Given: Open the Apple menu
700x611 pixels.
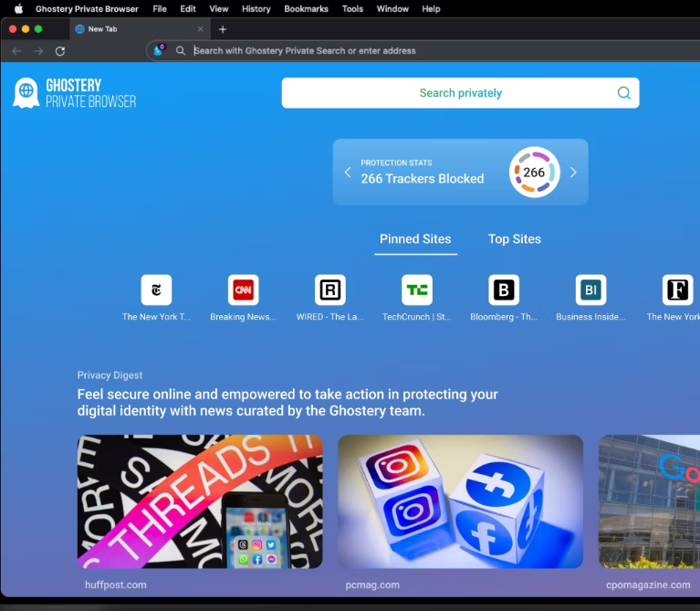Looking at the screenshot, I should (18, 8).
